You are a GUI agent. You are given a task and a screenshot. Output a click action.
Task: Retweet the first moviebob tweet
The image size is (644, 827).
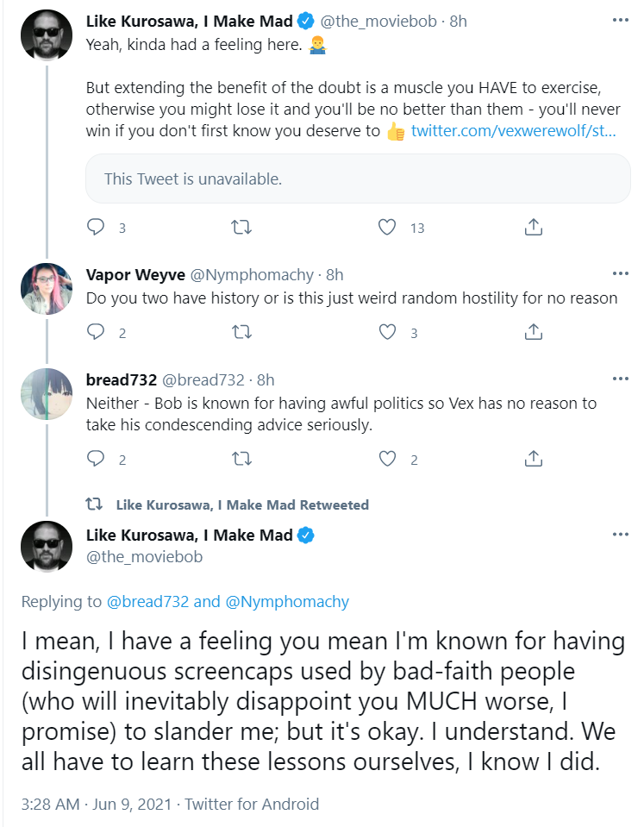[241, 228]
